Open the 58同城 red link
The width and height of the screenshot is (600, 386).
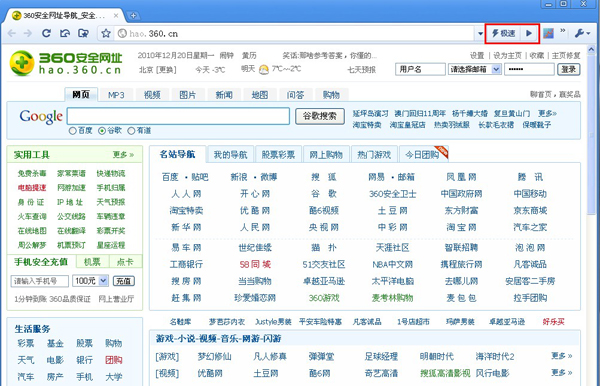tap(255, 264)
